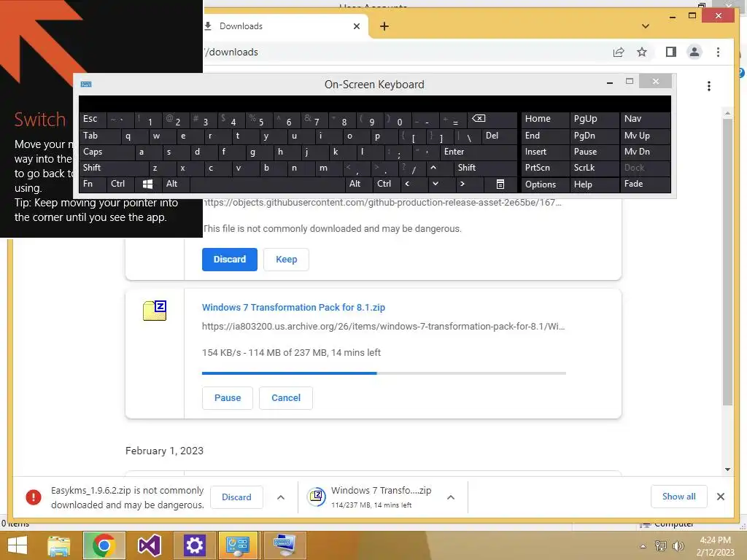Click the volume icon in system tray
The height and width of the screenshot is (560, 747).
pos(678,546)
